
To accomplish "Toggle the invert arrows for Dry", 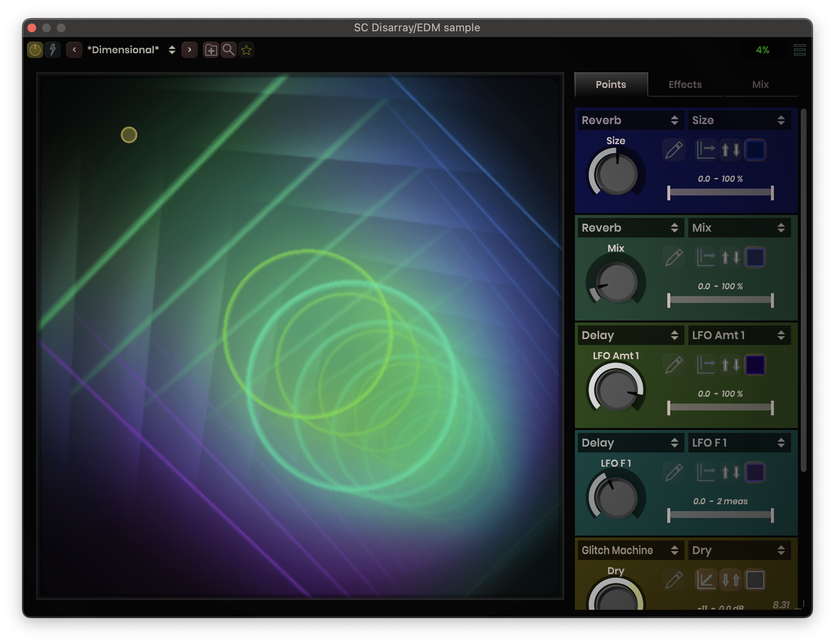I will click(x=731, y=580).
